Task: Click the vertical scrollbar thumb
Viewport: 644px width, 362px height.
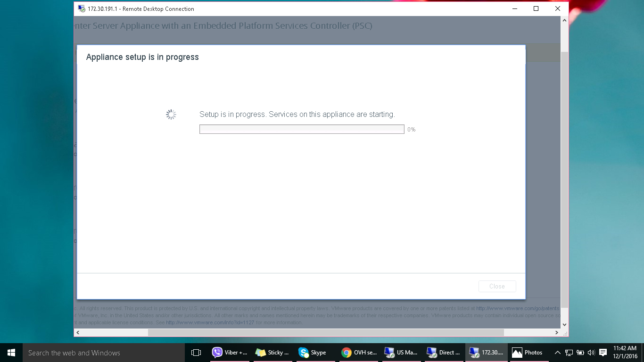Action: [564, 179]
